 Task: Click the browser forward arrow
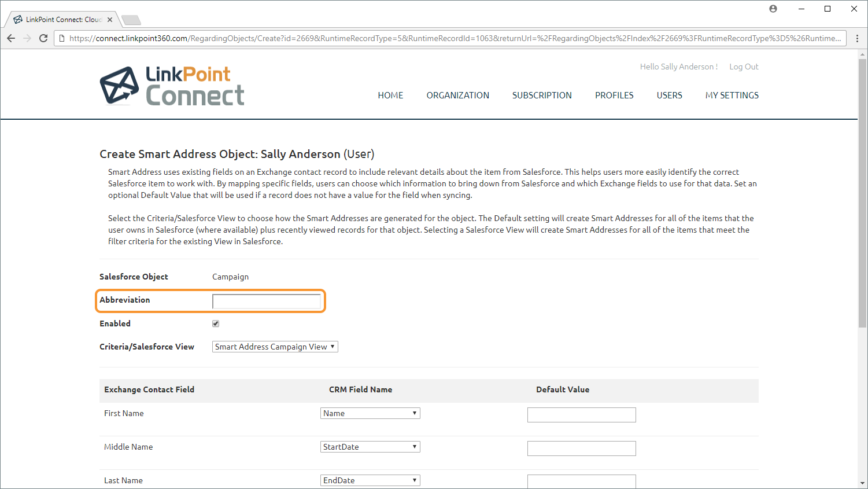(x=27, y=38)
